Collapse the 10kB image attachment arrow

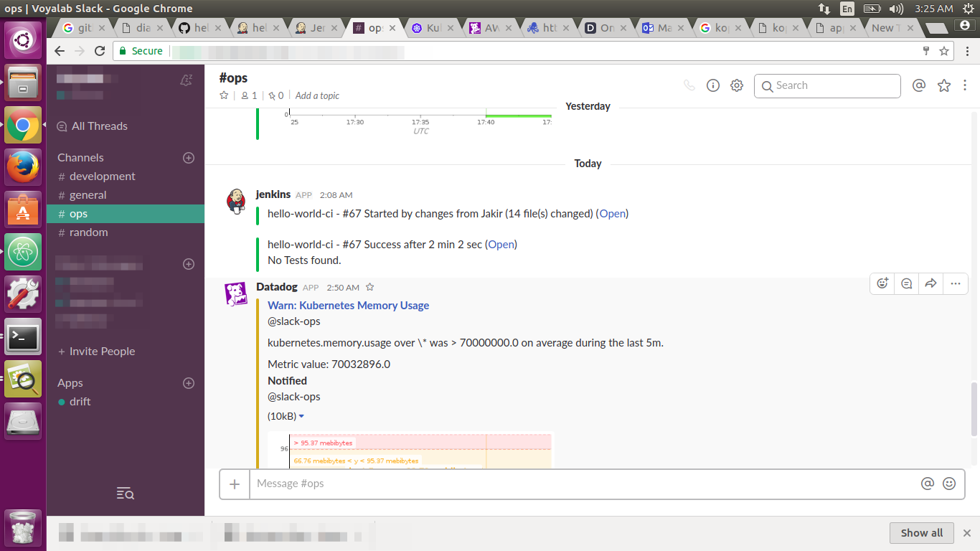(301, 417)
